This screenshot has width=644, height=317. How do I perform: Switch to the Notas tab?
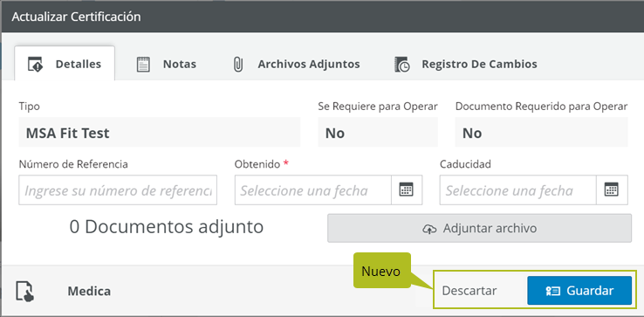[x=166, y=64]
